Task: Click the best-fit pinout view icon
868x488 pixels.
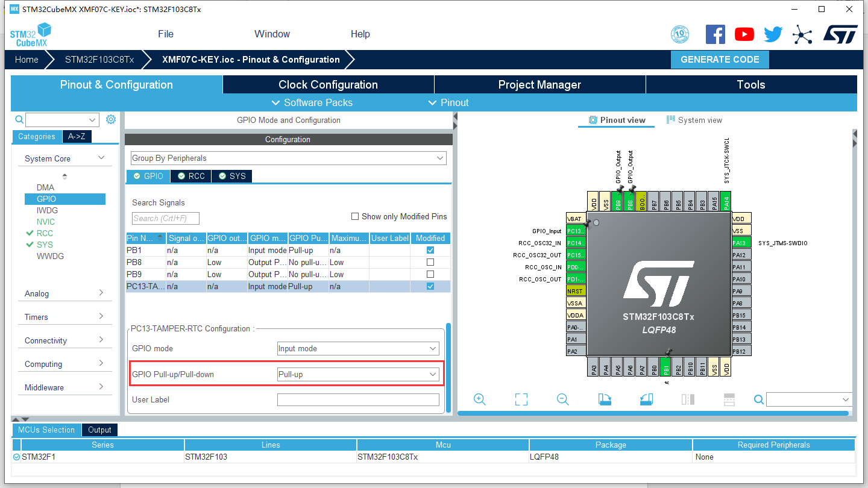Action: pyautogui.click(x=521, y=399)
